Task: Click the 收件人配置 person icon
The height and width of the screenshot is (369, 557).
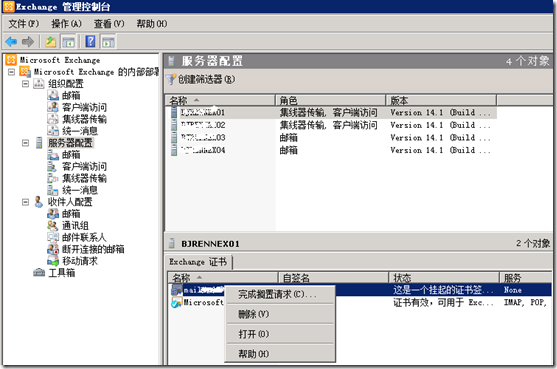Action: [x=38, y=201]
